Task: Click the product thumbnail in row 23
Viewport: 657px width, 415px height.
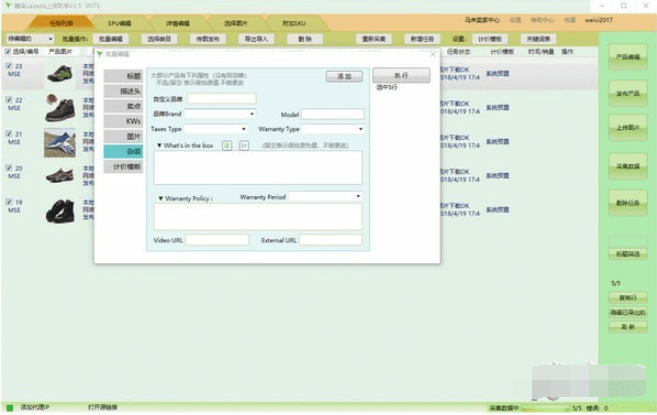Action: (x=60, y=76)
